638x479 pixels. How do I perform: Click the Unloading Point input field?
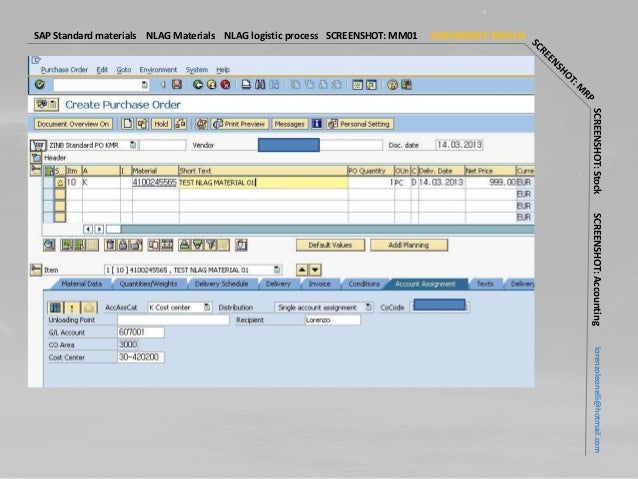click(x=173, y=320)
